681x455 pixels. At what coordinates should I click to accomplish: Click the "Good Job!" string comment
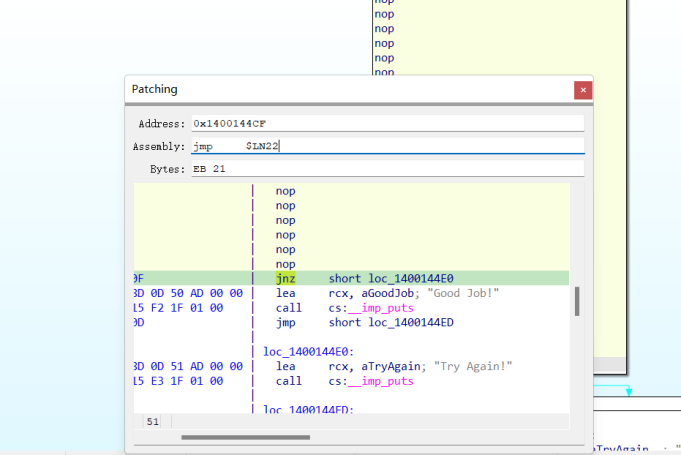463,293
